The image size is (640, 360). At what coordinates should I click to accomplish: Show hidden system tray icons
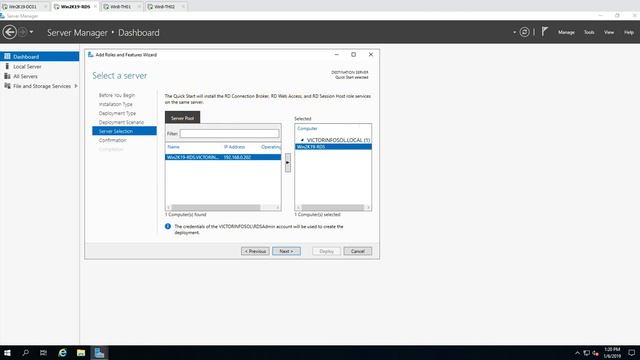click(x=577, y=353)
